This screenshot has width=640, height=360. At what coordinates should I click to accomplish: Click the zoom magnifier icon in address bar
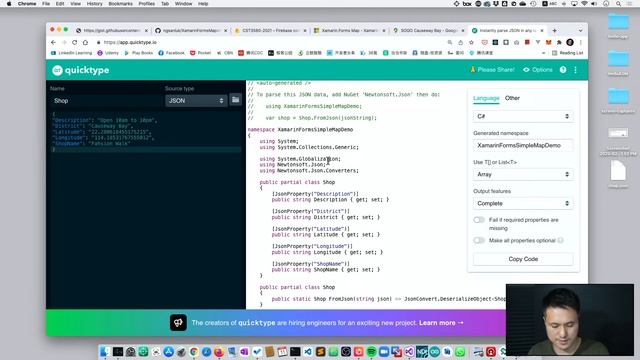tap(450, 42)
